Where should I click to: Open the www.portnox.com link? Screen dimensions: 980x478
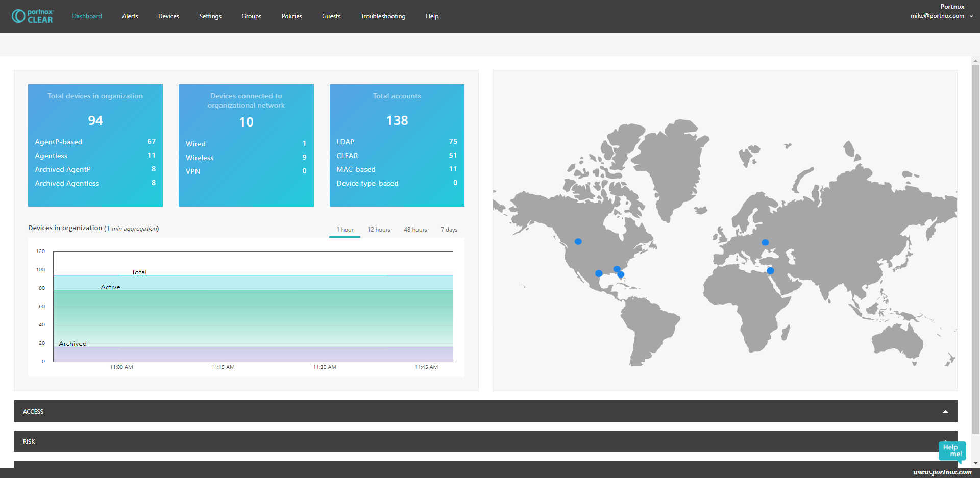pos(942,472)
